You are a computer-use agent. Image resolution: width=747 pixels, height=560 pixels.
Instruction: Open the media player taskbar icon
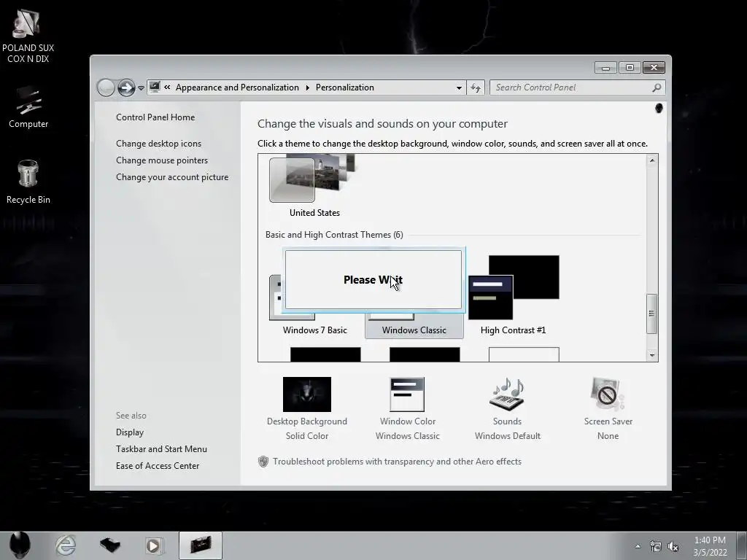(154, 545)
